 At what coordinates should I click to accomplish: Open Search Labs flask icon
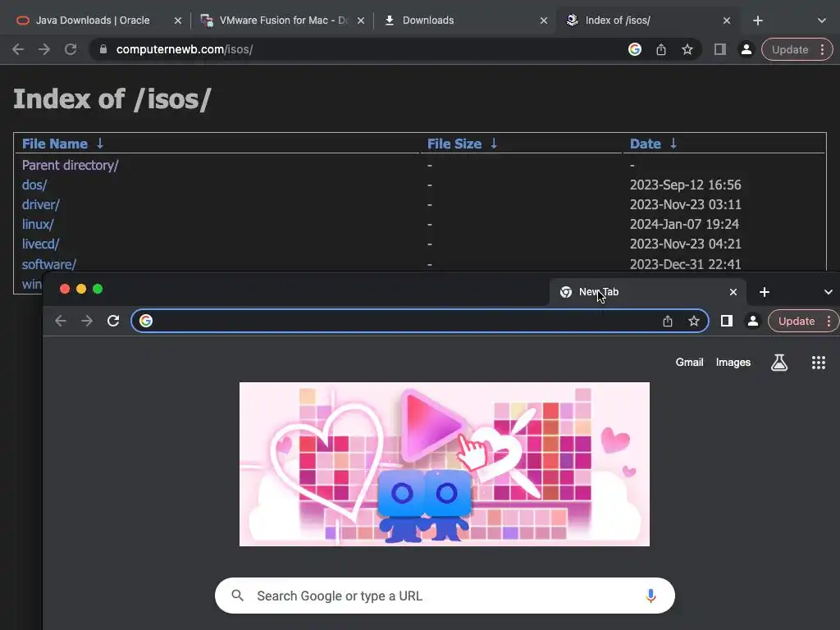tap(779, 363)
